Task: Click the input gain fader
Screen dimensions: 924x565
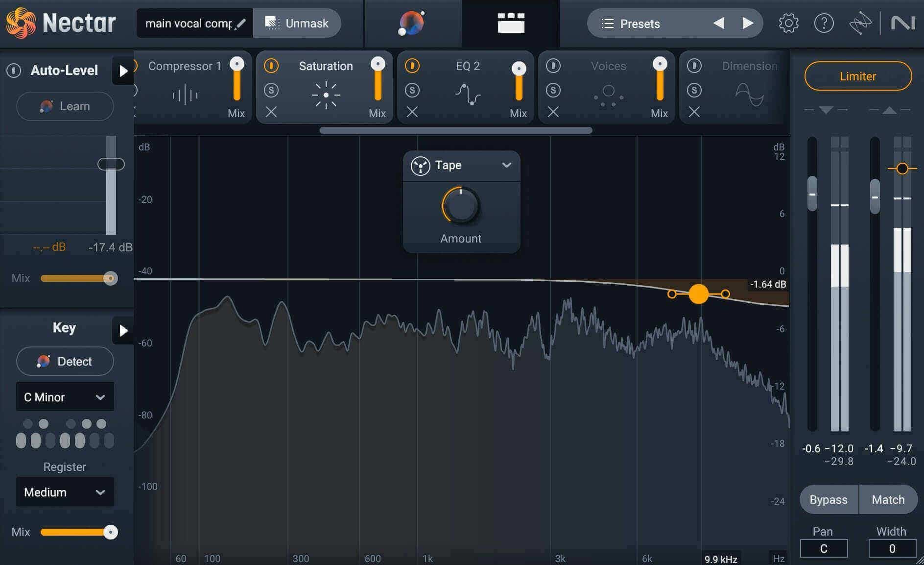Action: pyautogui.click(x=812, y=194)
